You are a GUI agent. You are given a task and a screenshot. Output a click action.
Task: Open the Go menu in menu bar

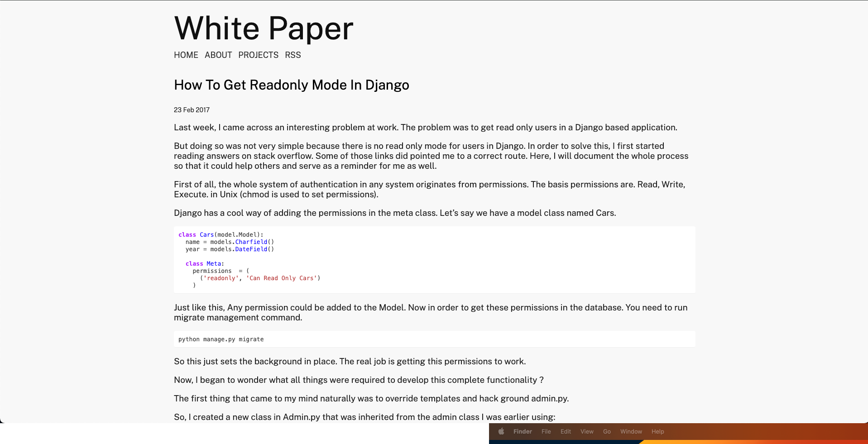coord(607,432)
